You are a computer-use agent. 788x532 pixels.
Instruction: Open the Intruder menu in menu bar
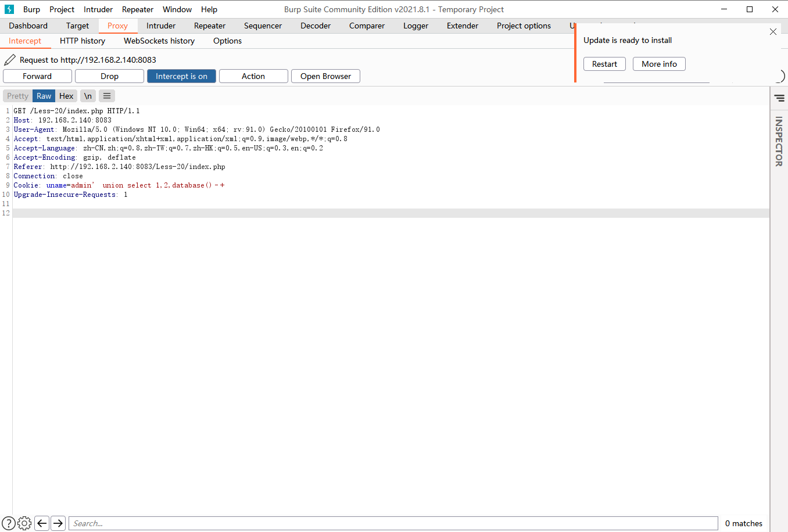pos(98,9)
